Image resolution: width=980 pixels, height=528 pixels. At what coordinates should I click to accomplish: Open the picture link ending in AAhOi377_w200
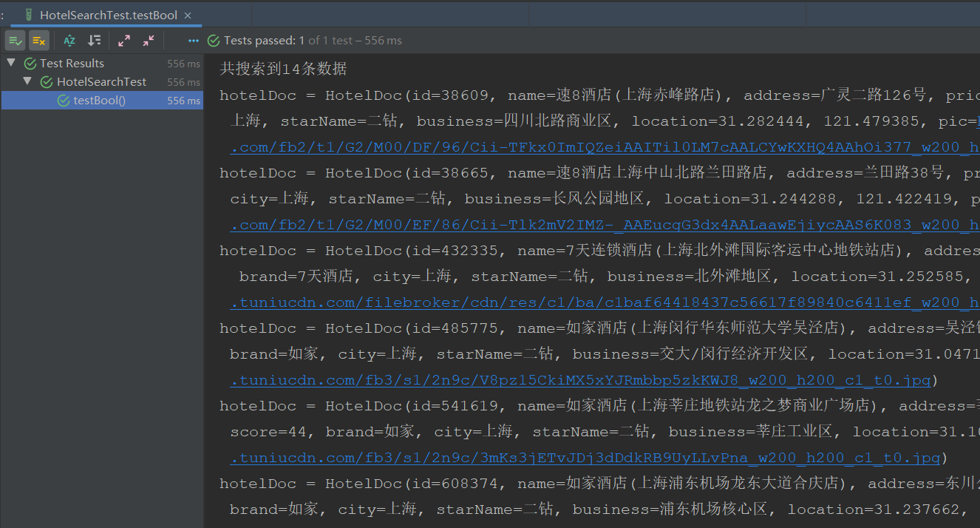(x=605, y=147)
